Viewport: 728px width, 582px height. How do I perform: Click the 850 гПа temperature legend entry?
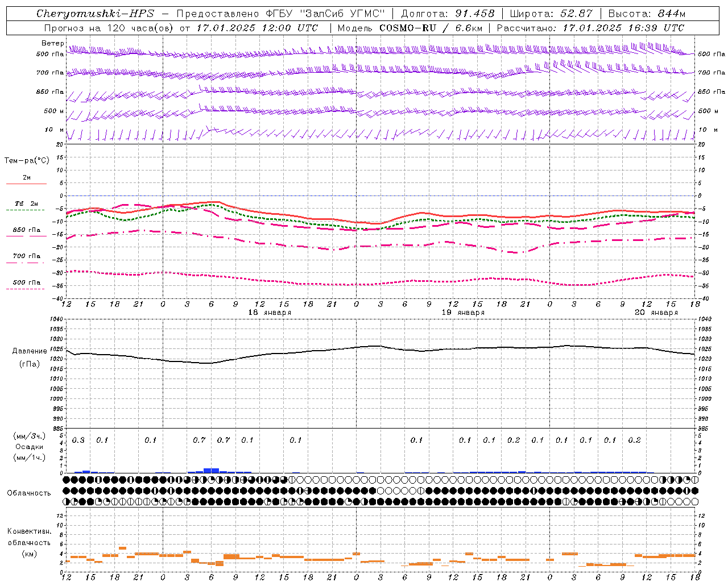point(27,230)
